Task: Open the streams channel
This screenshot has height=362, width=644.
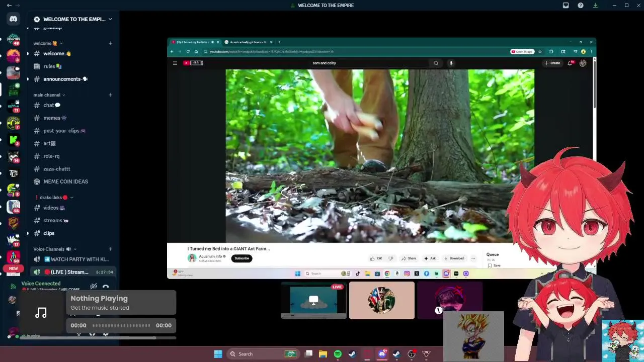Action: pos(73,220)
